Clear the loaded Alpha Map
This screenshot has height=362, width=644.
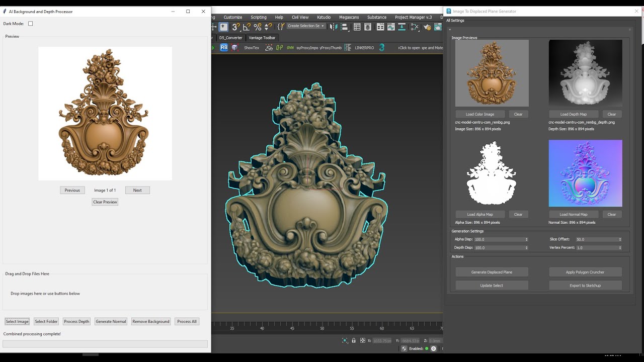(x=518, y=214)
